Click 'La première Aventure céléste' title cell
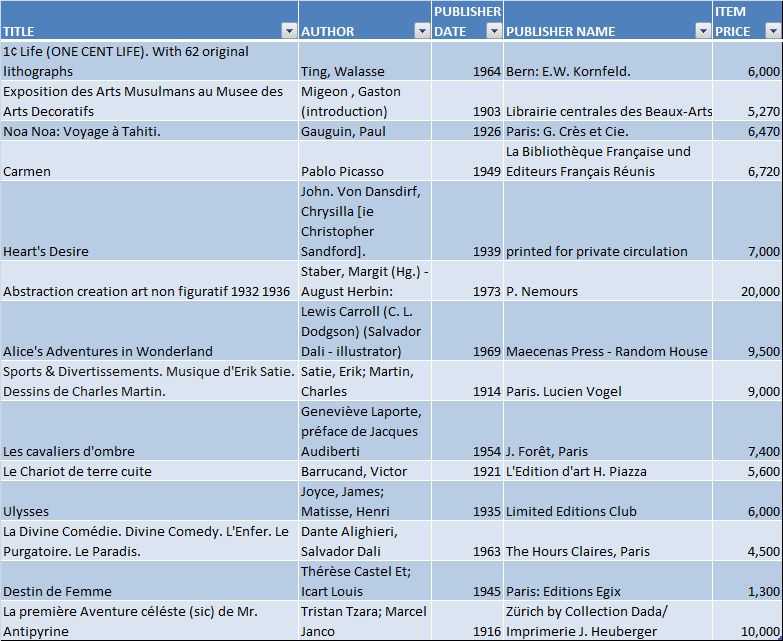Screen dimensions: 783x641 pyautogui.click(x=149, y=620)
